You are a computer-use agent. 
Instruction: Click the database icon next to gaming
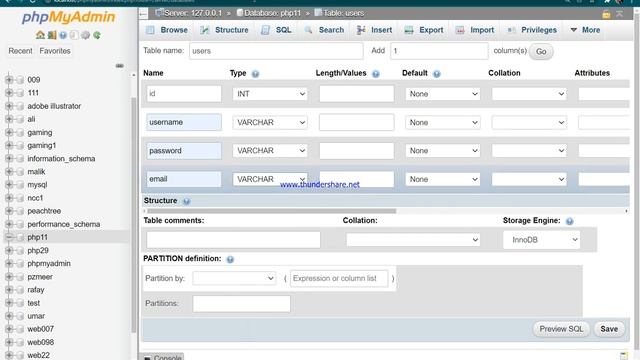coord(20,133)
